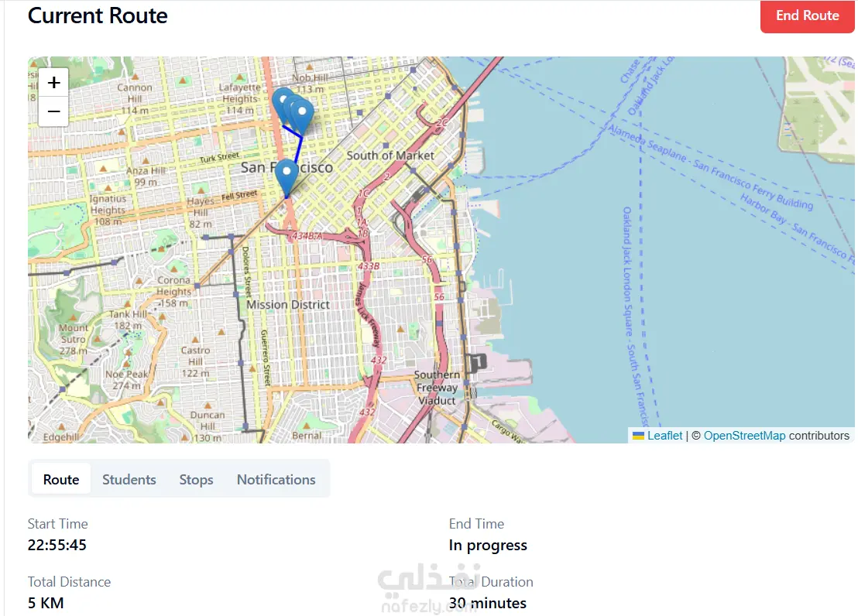
Task: Click the Total Distance 5 KM value
Action: pos(46,603)
